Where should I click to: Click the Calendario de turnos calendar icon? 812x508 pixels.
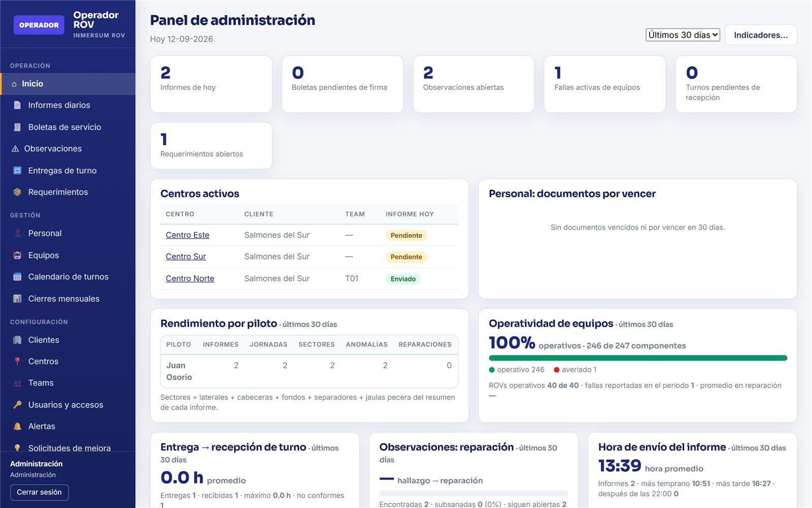tap(17, 277)
